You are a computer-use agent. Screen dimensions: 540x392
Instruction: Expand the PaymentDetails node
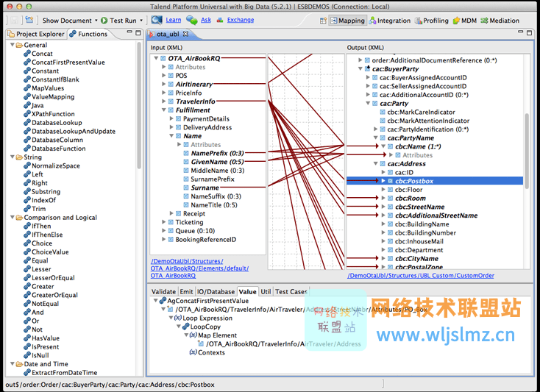[171, 118]
